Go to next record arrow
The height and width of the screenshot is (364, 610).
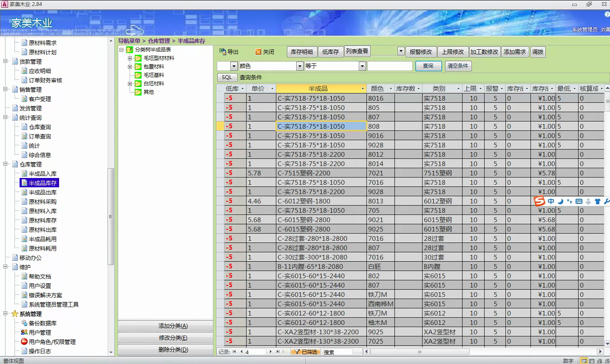271,352
